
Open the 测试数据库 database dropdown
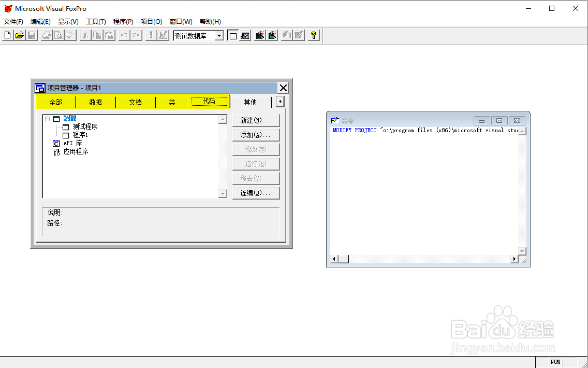[x=219, y=36]
